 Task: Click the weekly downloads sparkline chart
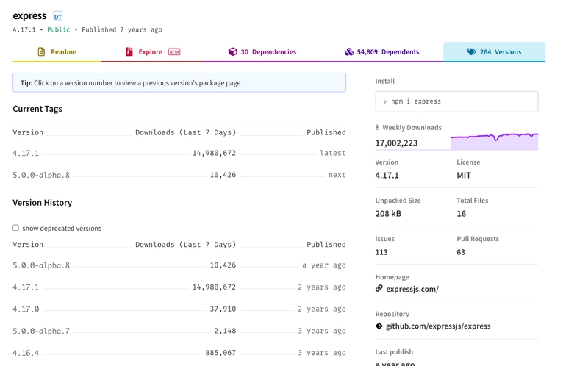pyautogui.click(x=494, y=140)
